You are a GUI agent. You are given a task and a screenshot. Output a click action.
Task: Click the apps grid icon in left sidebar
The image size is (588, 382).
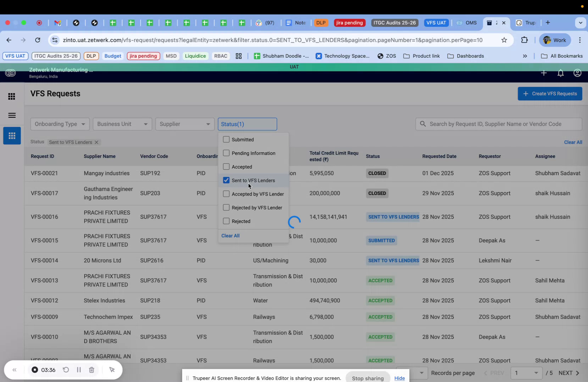[11, 96]
